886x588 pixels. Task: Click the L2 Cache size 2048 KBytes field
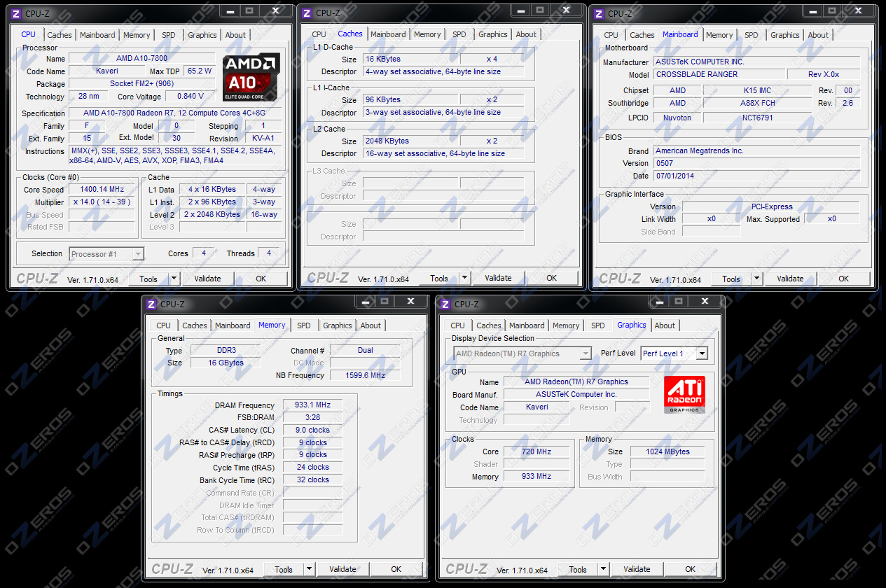411,141
